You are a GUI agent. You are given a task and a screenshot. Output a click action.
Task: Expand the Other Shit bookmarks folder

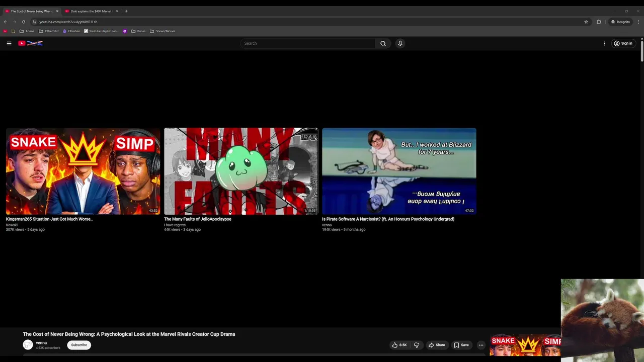point(49,31)
